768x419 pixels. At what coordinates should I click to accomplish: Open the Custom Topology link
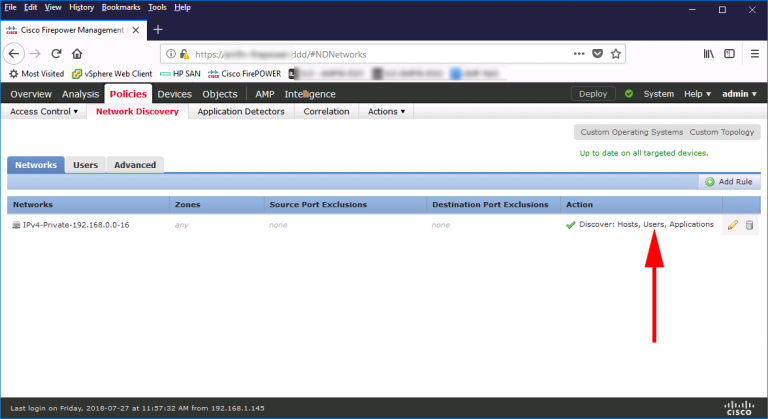click(x=721, y=132)
